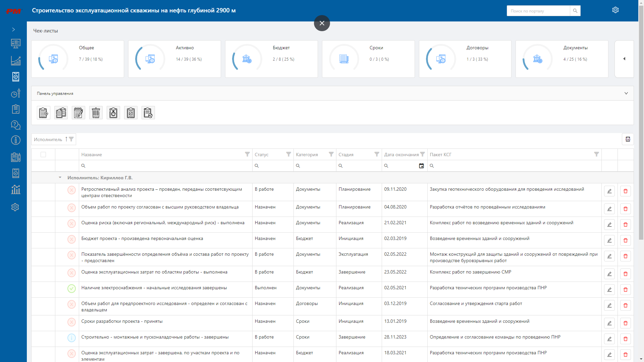644x362 pixels.
Task: Edit the Ретроспективный анализ проекта row
Action: [x=609, y=191]
